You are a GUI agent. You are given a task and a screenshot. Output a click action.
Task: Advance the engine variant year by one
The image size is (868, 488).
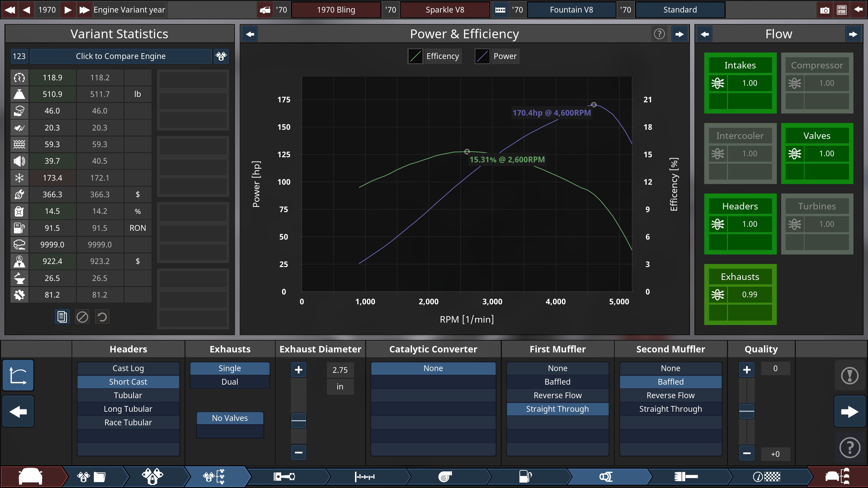pos(68,10)
